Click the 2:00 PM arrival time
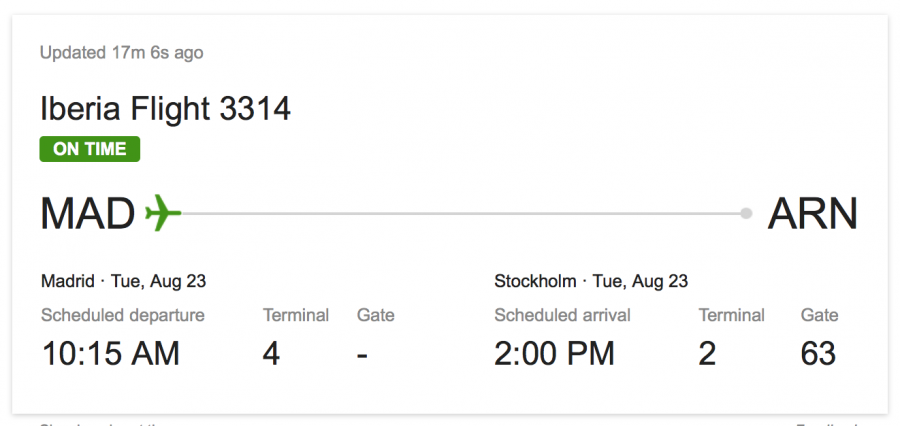 554,353
